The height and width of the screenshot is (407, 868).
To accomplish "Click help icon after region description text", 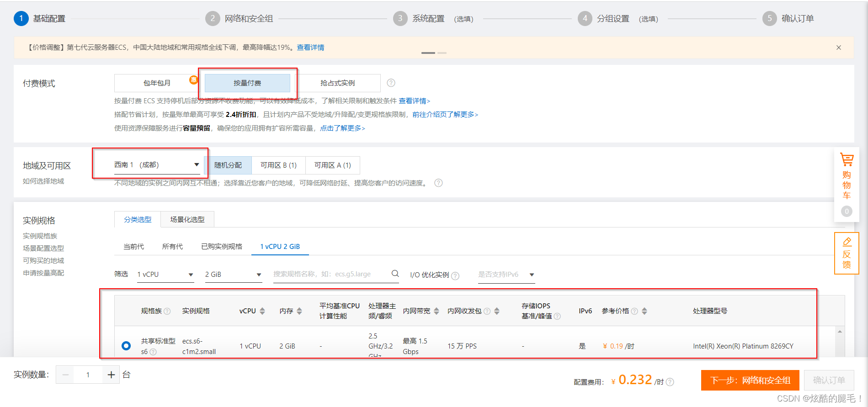I will (438, 183).
